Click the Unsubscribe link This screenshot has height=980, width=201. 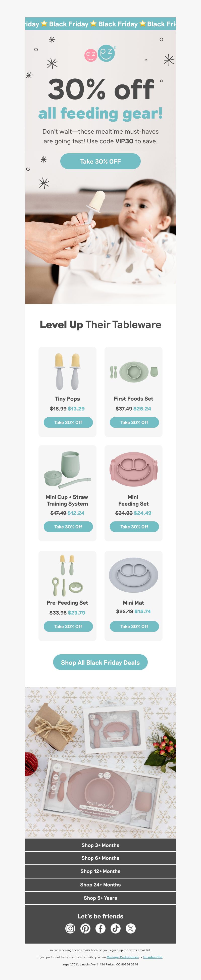153,957
